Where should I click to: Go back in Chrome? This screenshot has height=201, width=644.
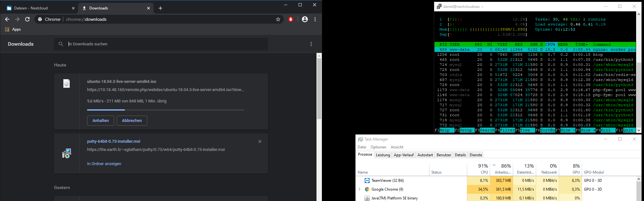(7, 19)
